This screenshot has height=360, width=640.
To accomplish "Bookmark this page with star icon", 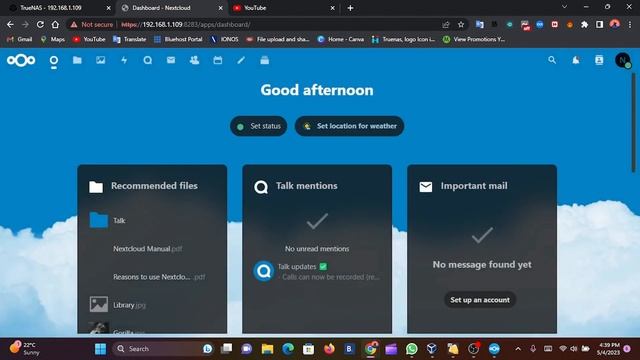I will (x=461, y=24).
